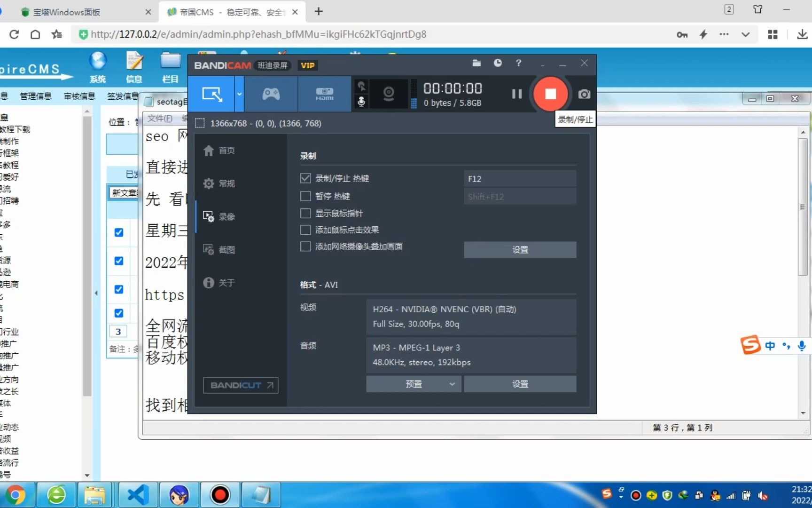This screenshot has width=812, height=508.
Task: Toggle Bandicam microphone icon
Action: 361,102
